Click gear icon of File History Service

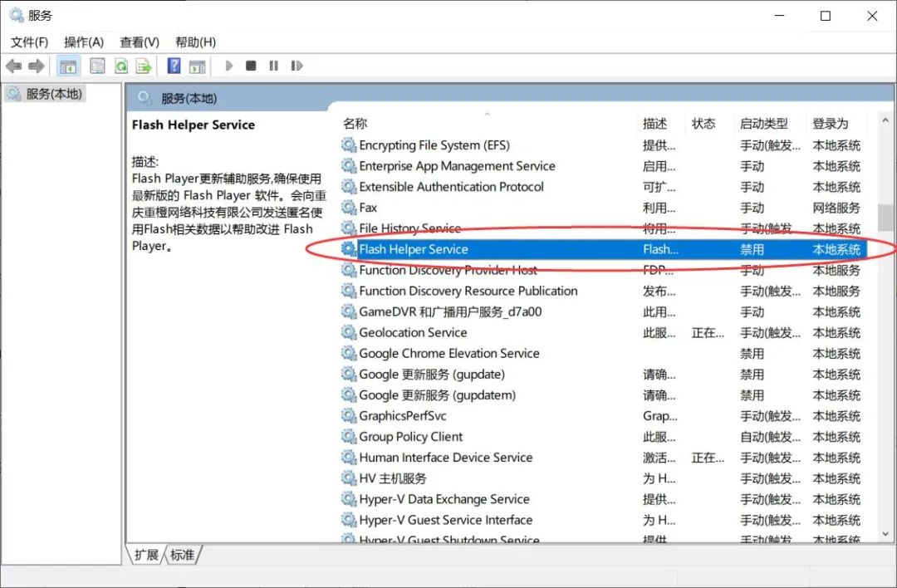coord(349,228)
